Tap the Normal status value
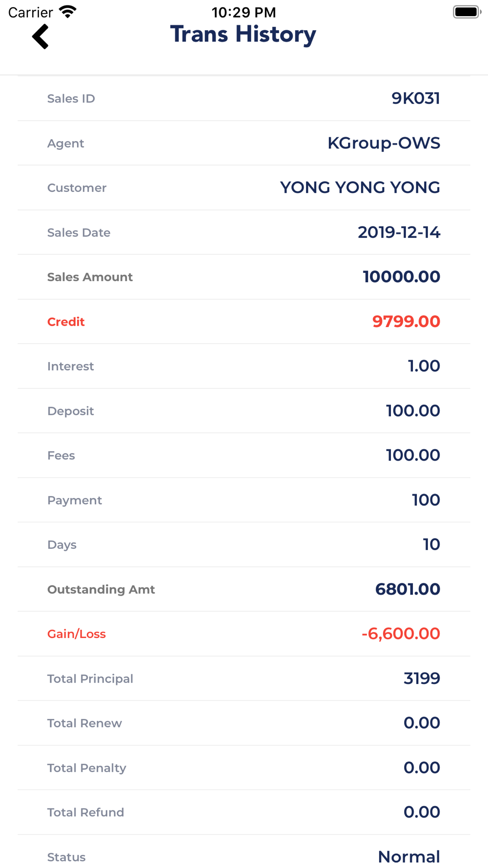The width and height of the screenshot is (488, 868). pos(408,857)
